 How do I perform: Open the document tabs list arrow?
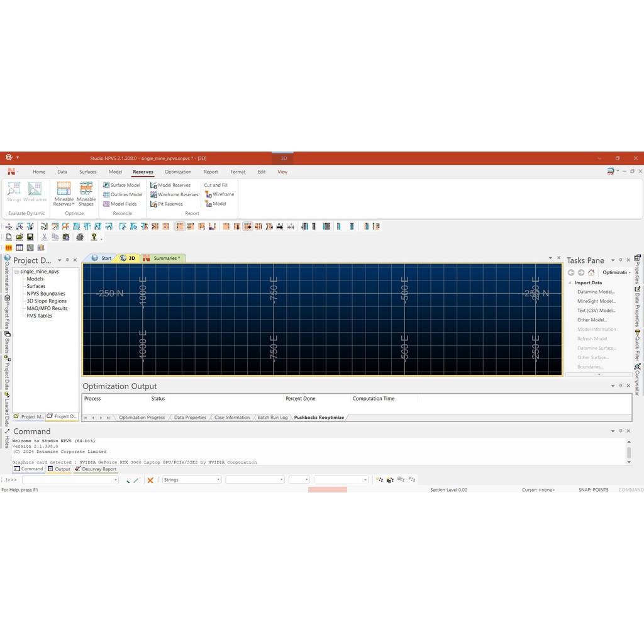550,258
